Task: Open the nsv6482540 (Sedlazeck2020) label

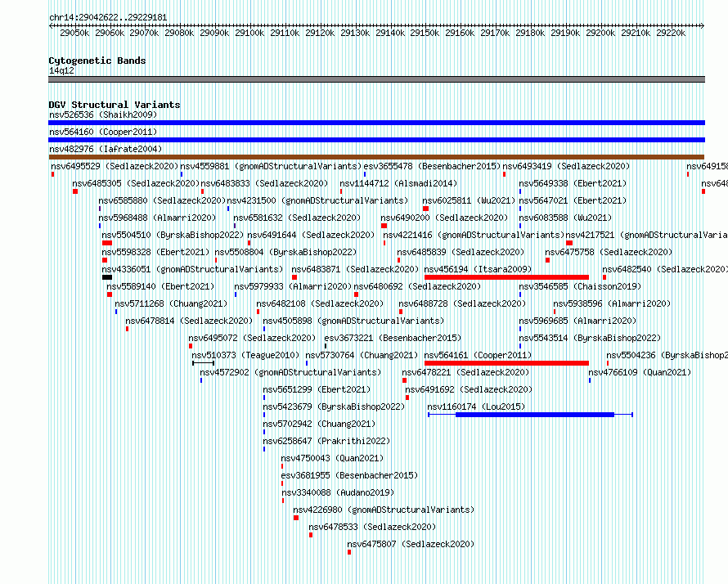Action: click(x=665, y=269)
